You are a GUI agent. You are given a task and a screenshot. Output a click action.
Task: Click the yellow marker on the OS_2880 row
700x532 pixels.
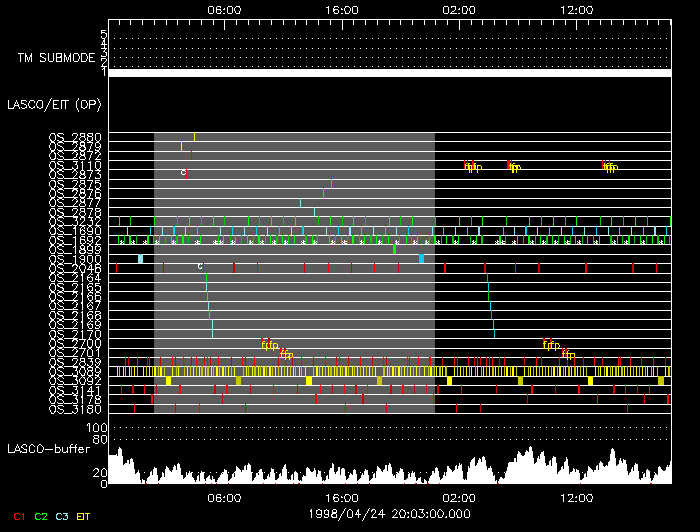pos(194,137)
